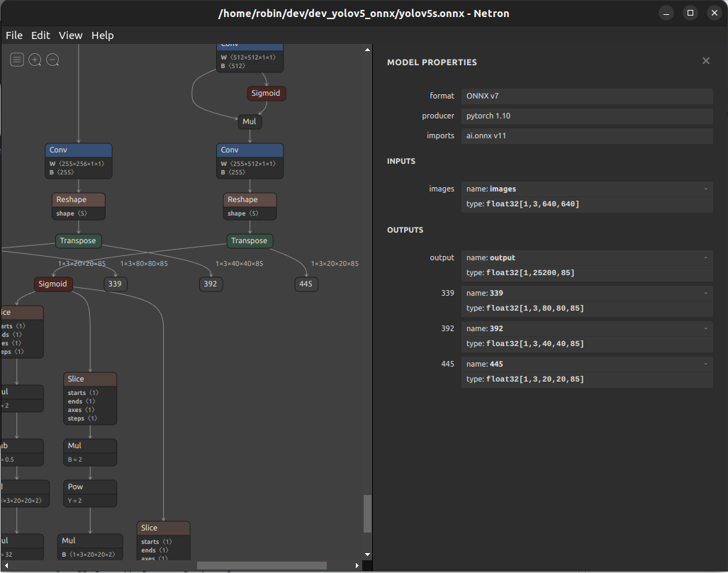728x573 pixels.
Task: Click the type float32[1,3,640,640] text
Action: point(523,204)
